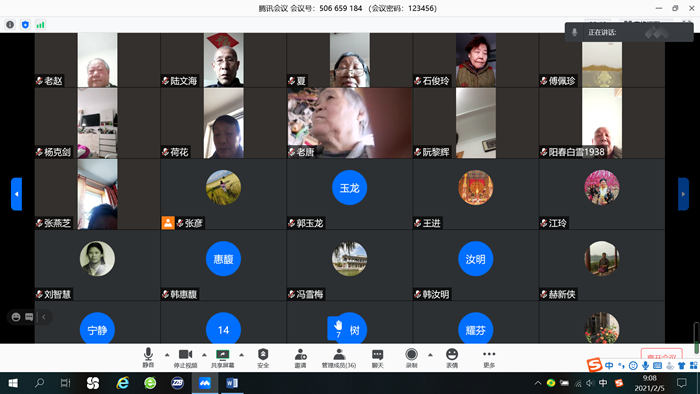Select 老唐 video thumbnail
The image size is (700, 394).
click(x=350, y=123)
